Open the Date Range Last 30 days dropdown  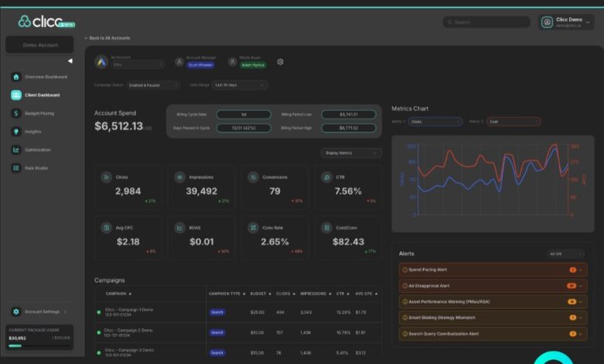239,85
